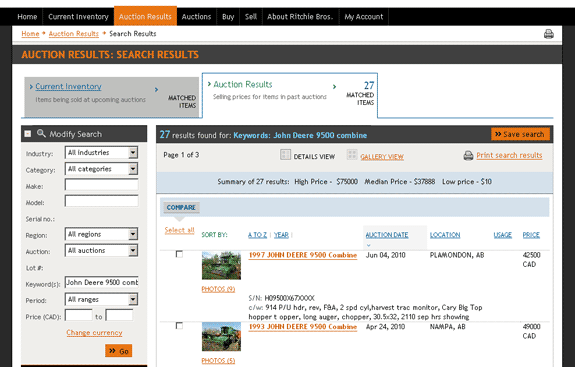Click the orange Go button

pyautogui.click(x=118, y=351)
